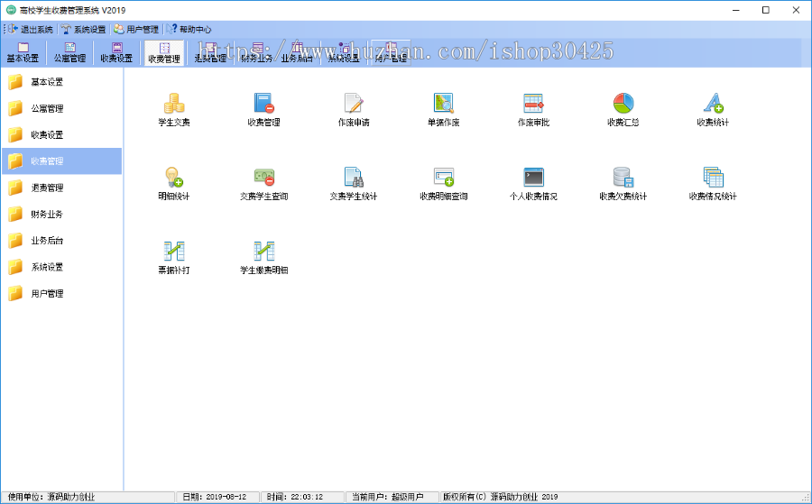Image resolution: width=812 pixels, height=504 pixels.
Task: Select 退费管理 folder in sidebar
Action: [x=61, y=188]
